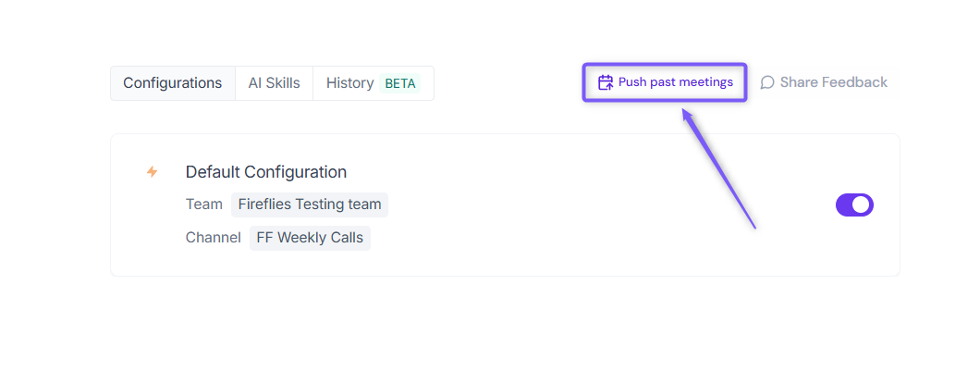Image resolution: width=980 pixels, height=384 pixels.
Task: Click the white knob of the toggle
Action: 862,204
